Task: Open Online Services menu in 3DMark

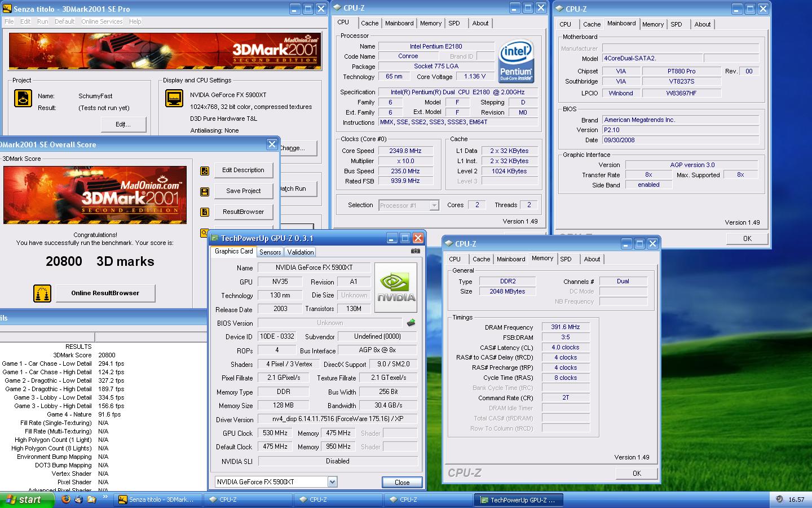Action: pyautogui.click(x=102, y=21)
